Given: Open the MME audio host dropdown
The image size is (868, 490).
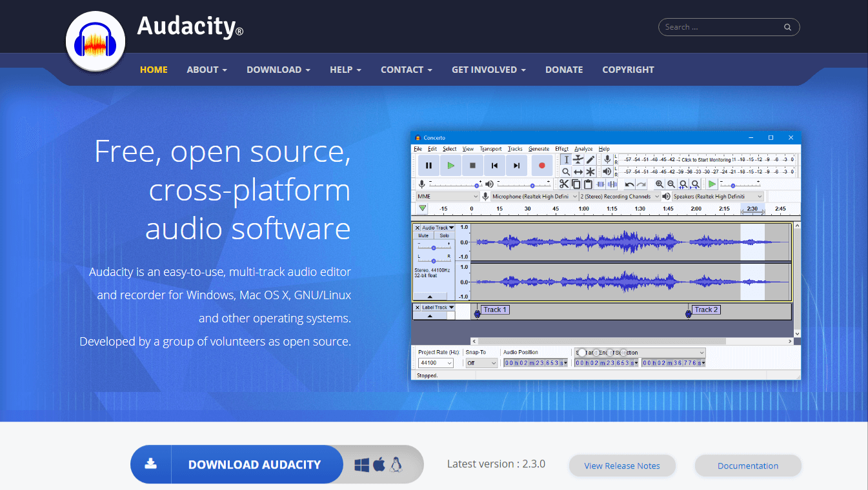Looking at the screenshot, I should click(x=448, y=197).
